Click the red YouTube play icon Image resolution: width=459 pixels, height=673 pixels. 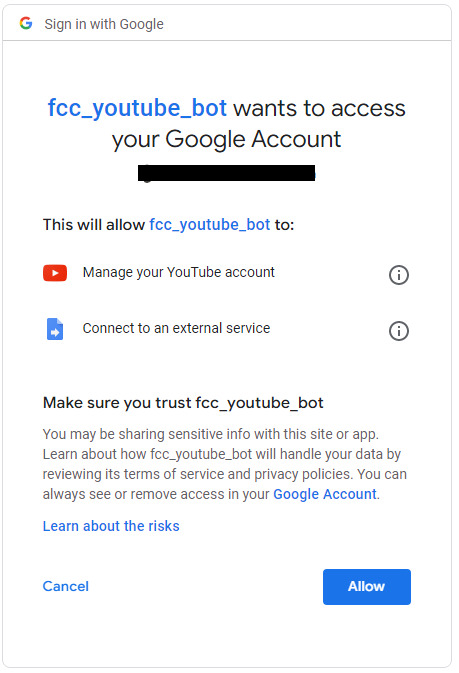(55, 273)
